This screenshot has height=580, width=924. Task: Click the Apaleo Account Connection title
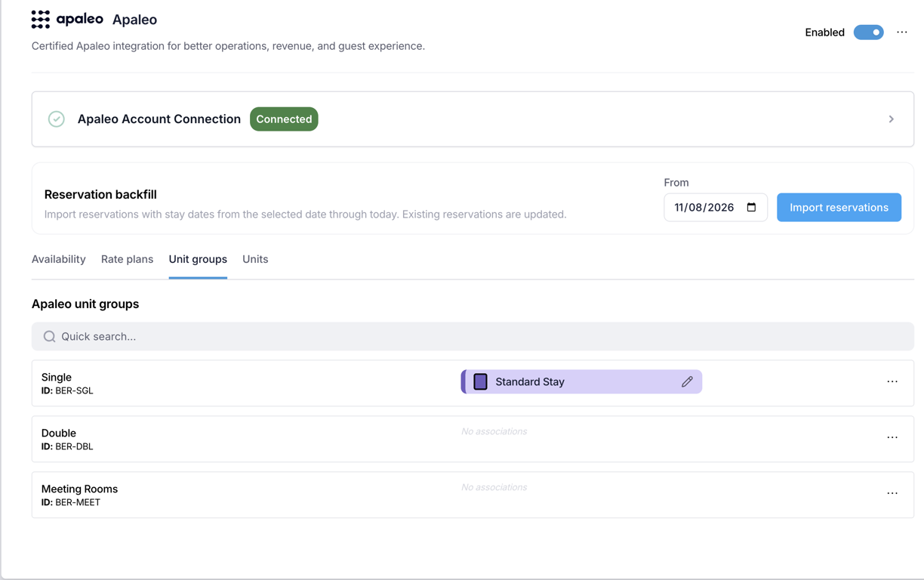pyautogui.click(x=159, y=119)
